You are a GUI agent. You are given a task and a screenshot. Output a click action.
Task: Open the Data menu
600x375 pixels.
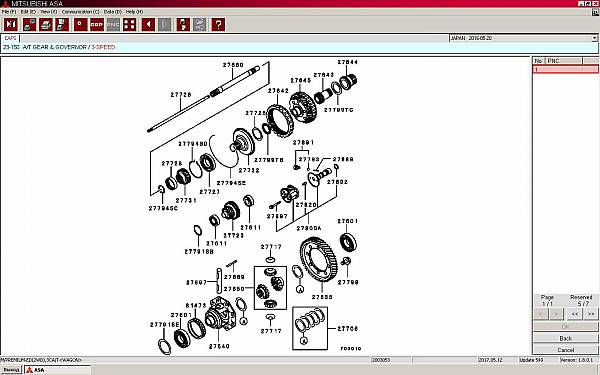[x=112, y=12]
